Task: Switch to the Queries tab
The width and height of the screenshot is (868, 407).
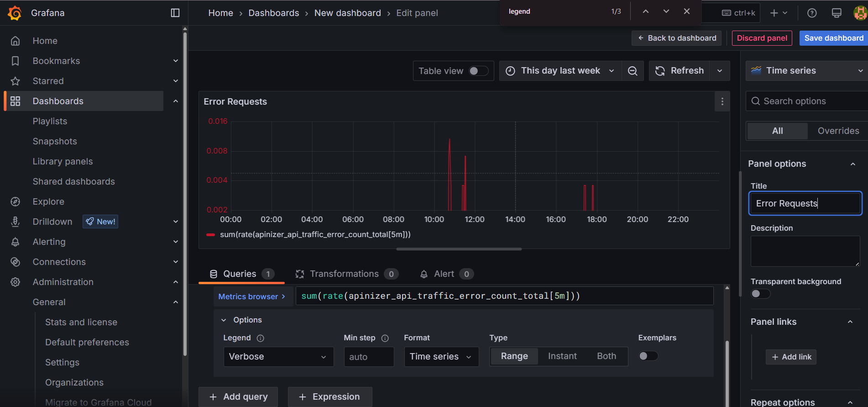Action: pos(241,274)
